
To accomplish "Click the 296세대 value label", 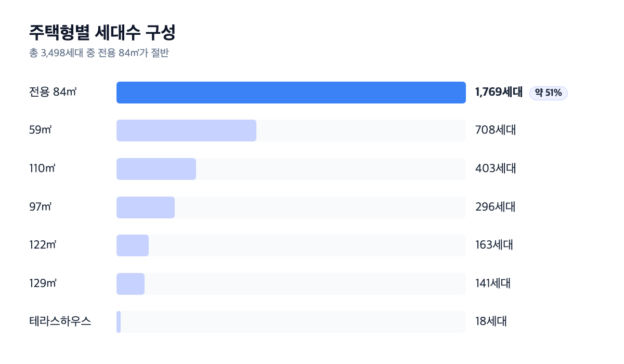I will pos(496,207).
